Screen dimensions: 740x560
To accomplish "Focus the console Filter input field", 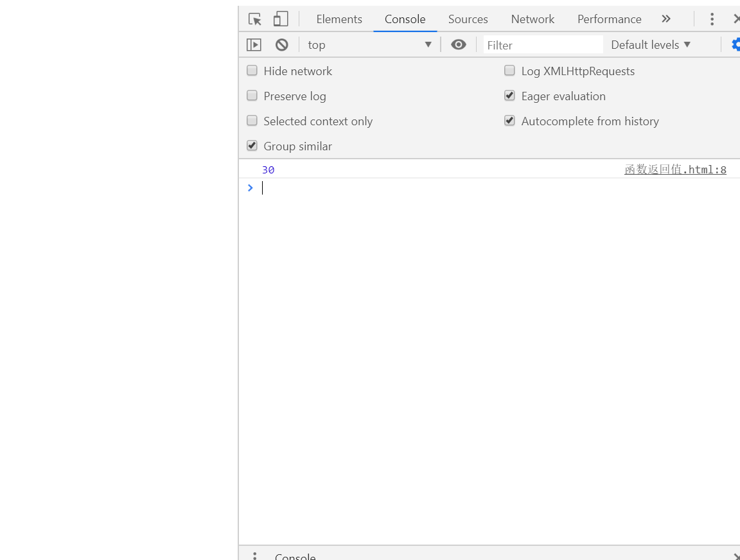I will point(543,45).
